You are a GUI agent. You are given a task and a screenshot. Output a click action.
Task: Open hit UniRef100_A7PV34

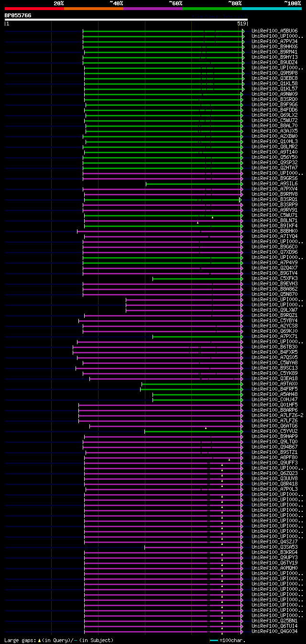click(274, 41)
